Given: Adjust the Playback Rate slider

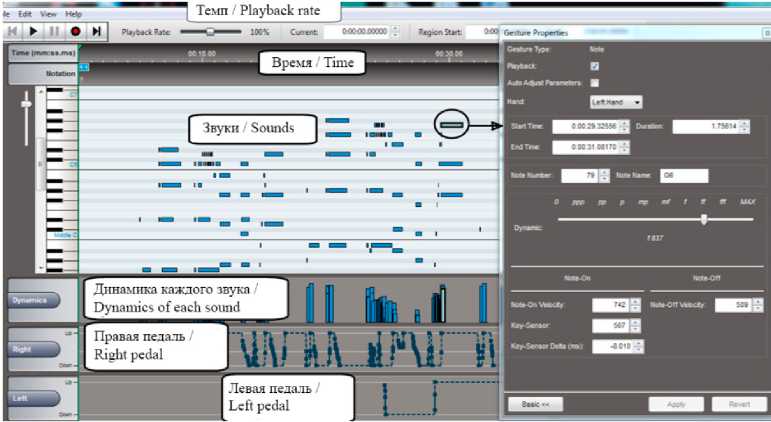Looking at the screenshot, I should pos(210,32).
